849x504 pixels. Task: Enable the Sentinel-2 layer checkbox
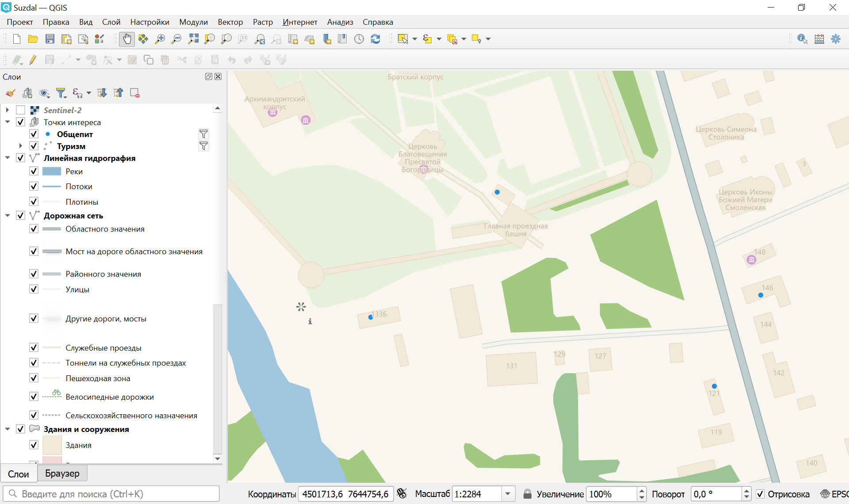point(20,110)
